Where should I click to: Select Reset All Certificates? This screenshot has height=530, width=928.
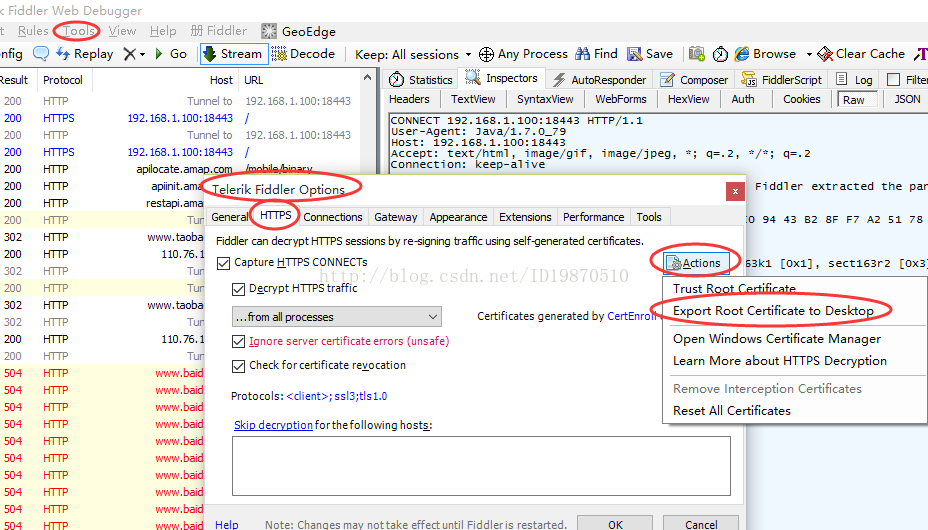[732, 411]
